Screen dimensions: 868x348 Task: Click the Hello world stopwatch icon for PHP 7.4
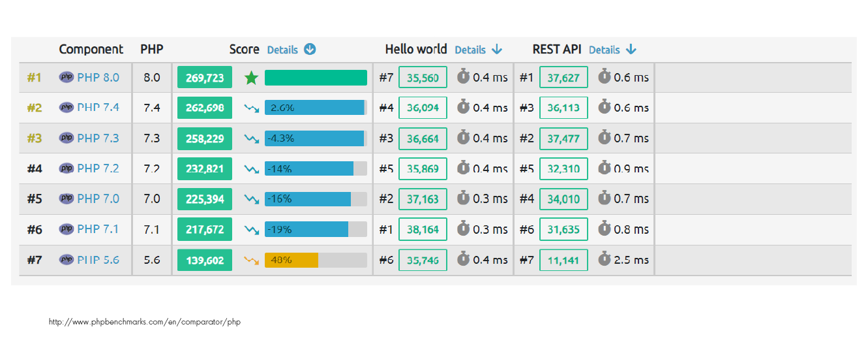pyautogui.click(x=463, y=106)
